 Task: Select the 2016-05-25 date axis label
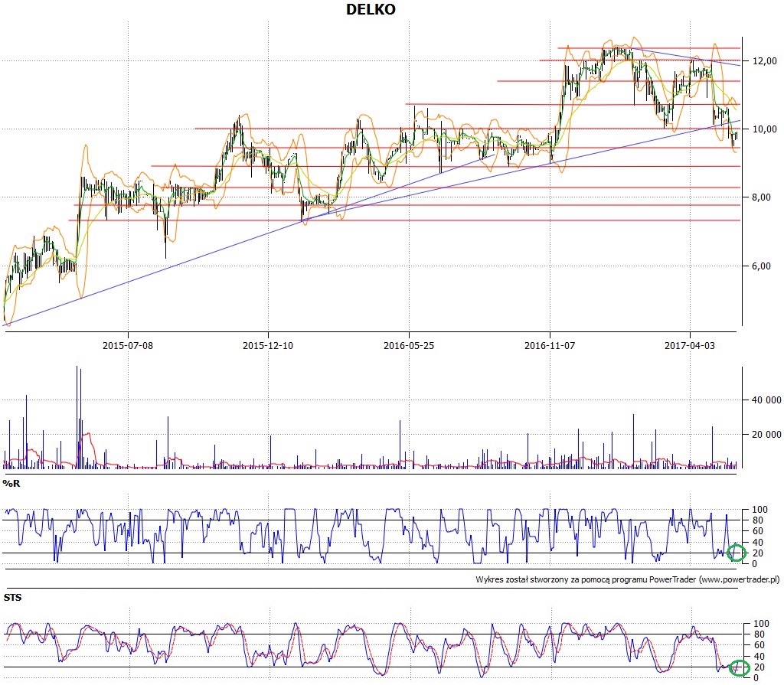(x=409, y=345)
